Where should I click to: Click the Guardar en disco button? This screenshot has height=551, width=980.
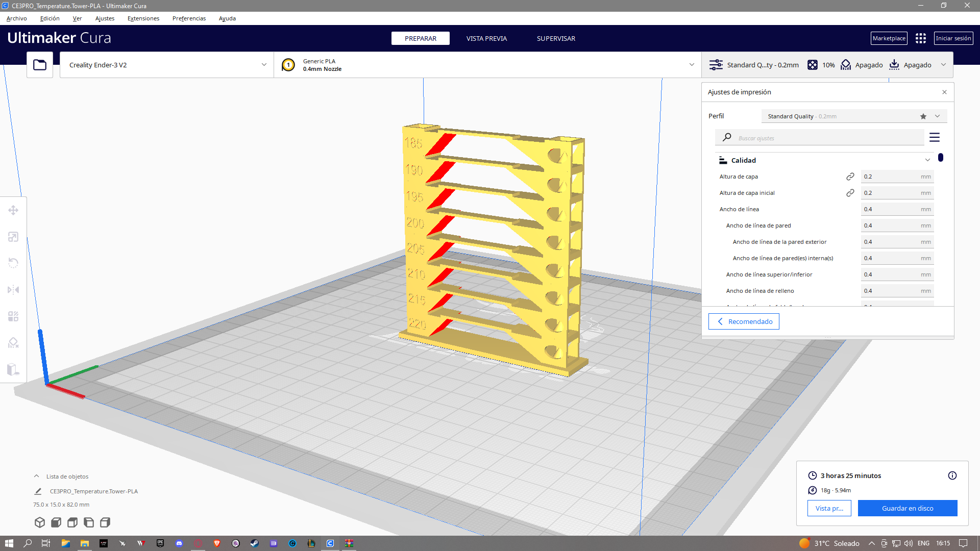908,508
